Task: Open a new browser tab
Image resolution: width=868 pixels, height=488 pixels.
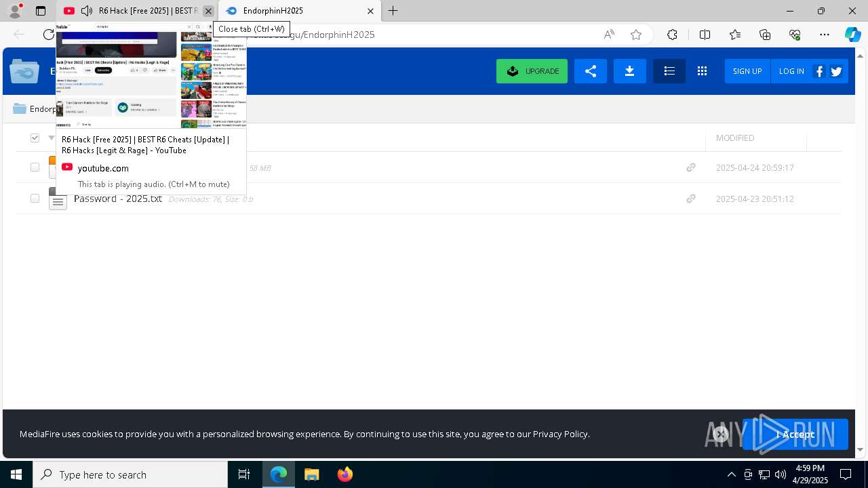Action: coord(393,11)
